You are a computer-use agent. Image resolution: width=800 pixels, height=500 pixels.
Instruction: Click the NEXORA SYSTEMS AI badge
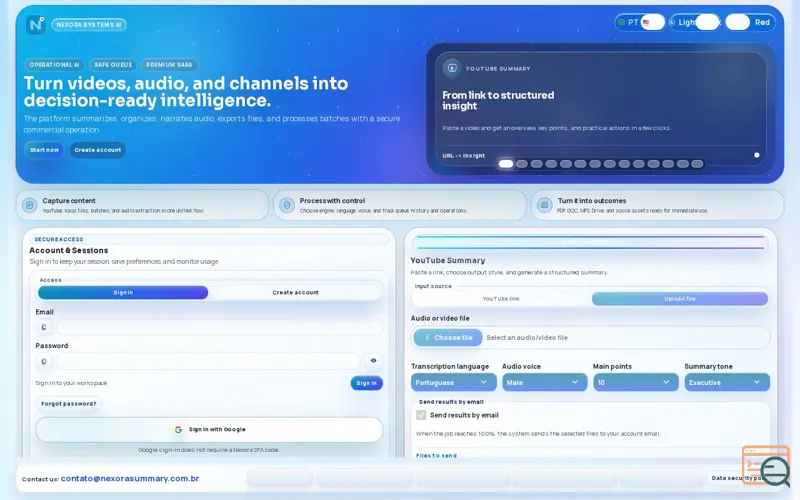[x=89, y=24]
